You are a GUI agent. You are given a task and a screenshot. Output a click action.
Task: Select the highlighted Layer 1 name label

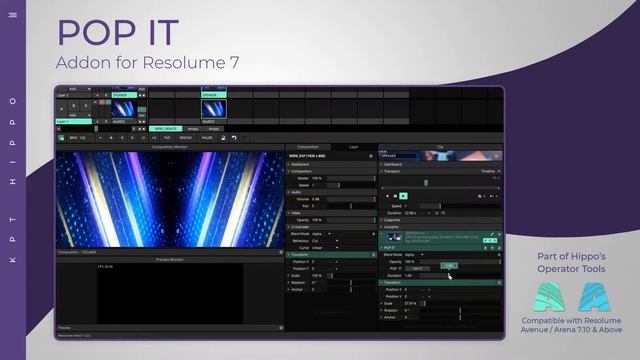pyautogui.click(x=73, y=122)
